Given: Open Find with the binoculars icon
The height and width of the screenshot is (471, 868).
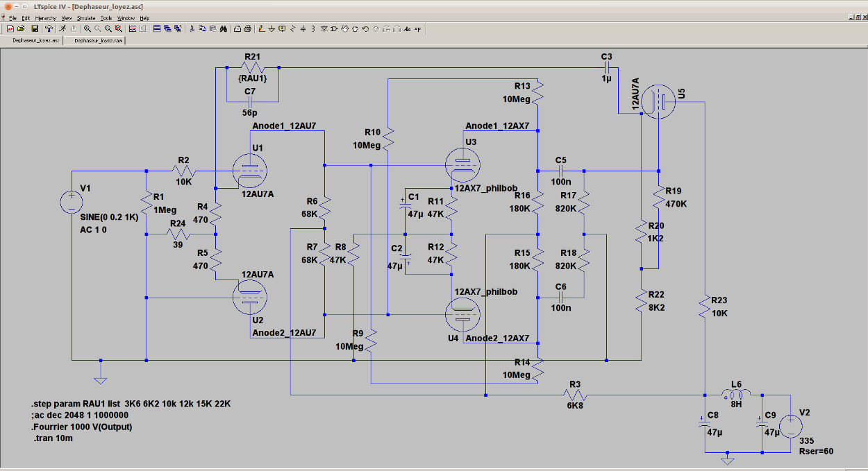Looking at the screenshot, I should tap(224, 28).
